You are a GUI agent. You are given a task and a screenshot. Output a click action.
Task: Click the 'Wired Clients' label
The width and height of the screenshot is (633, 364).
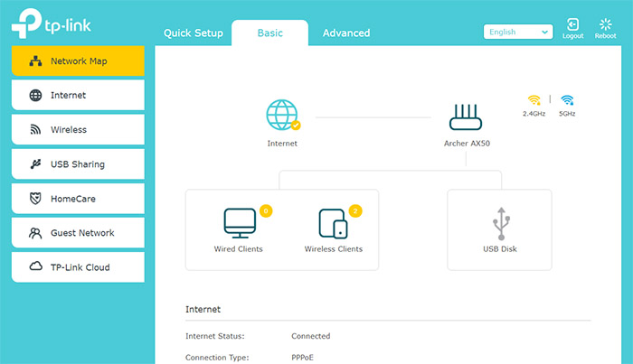pos(238,249)
